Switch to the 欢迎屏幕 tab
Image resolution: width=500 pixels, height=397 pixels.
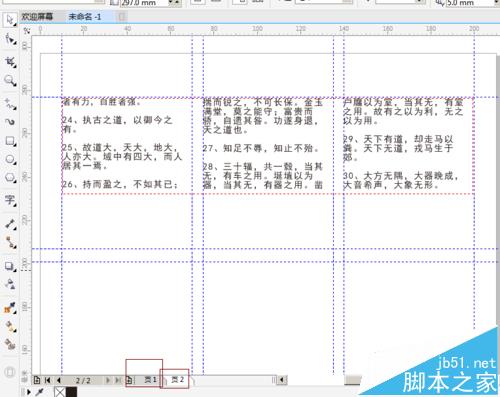(37, 16)
